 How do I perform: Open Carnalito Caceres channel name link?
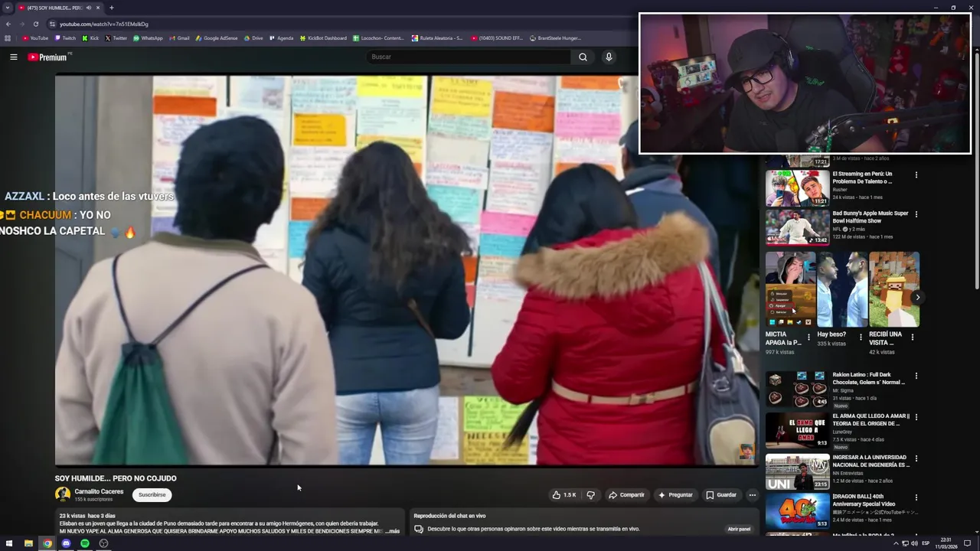(99, 491)
